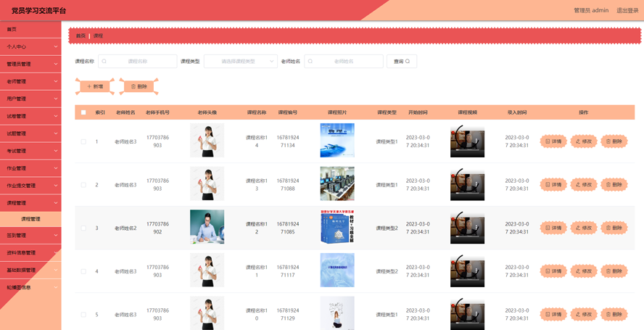Click 删除 for row 5 课程名称10
This screenshot has width=644, height=330.
click(x=614, y=314)
